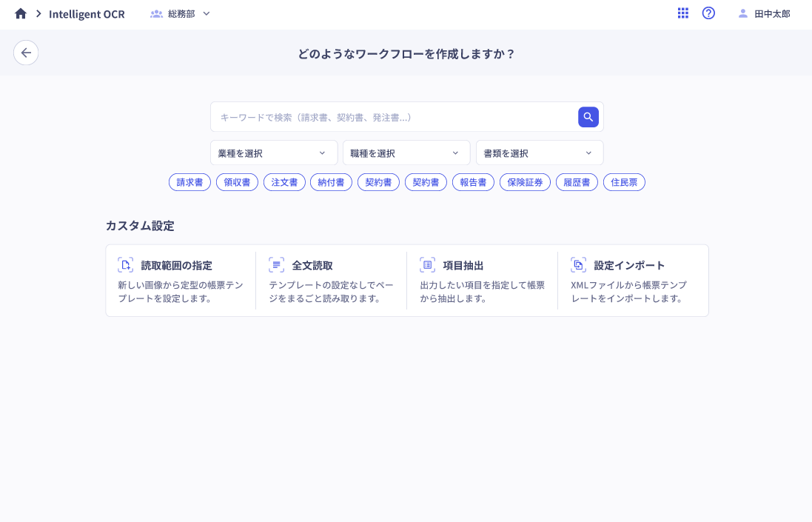812x522 pixels.
Task: Select the 請求書 tag
Action: [x=189, y=182]
